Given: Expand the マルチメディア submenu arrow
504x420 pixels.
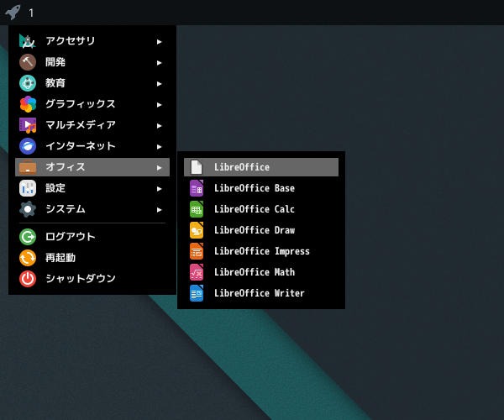Looking at the screenshot, I should click(159, 126).
